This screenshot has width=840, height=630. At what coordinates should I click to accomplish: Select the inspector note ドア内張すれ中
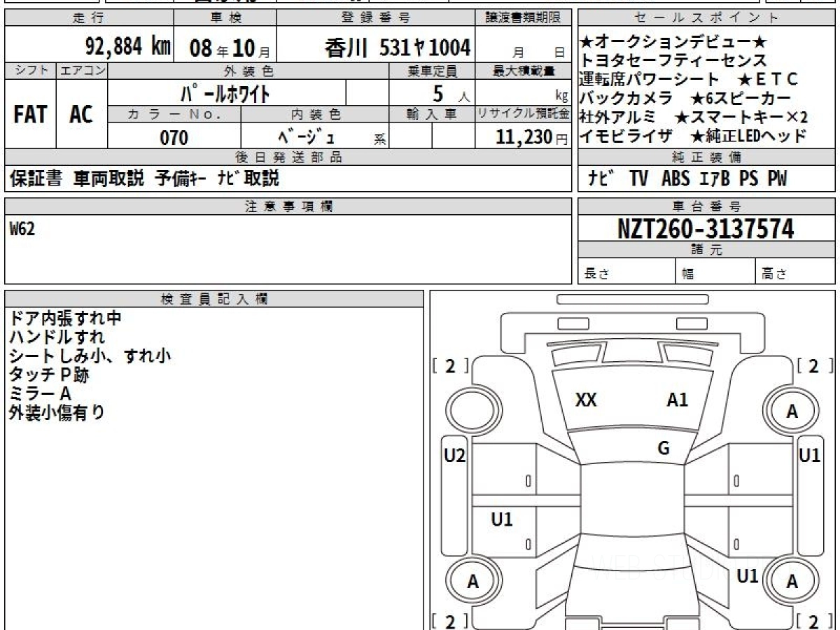[65, 318]
